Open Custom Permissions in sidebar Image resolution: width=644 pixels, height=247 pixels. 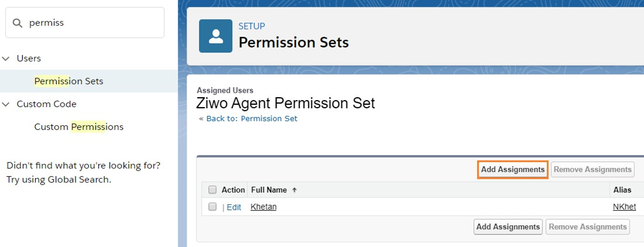(79, 127)
